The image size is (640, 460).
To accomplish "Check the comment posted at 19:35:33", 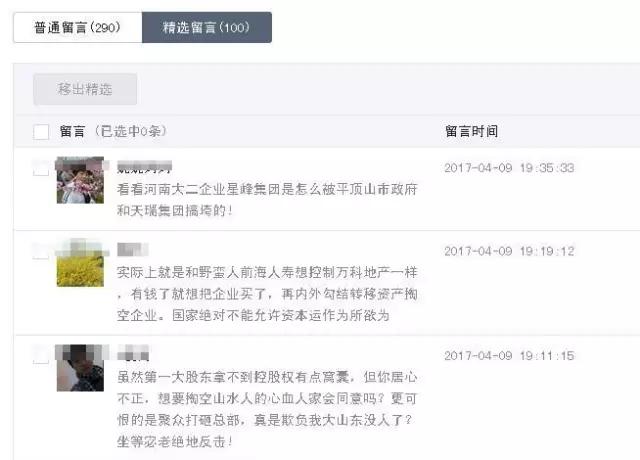I will click(41, 168).
